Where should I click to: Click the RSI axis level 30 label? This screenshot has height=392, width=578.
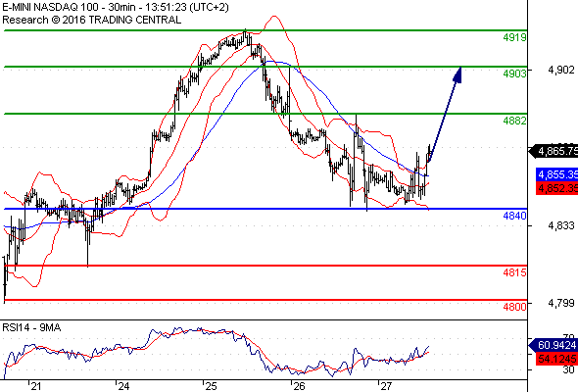coord(568,369)
